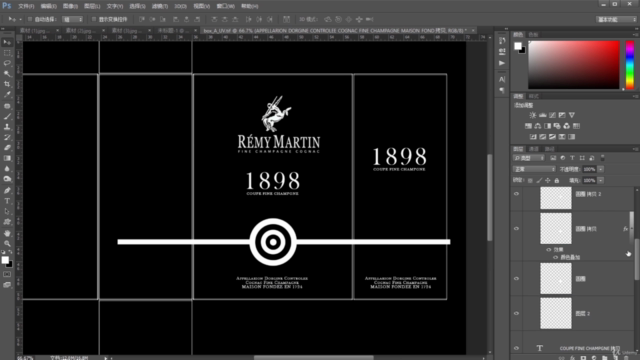The image size is (640, 360).
Task: Open the layer filter type dropdown
Action: pos(529,158)
